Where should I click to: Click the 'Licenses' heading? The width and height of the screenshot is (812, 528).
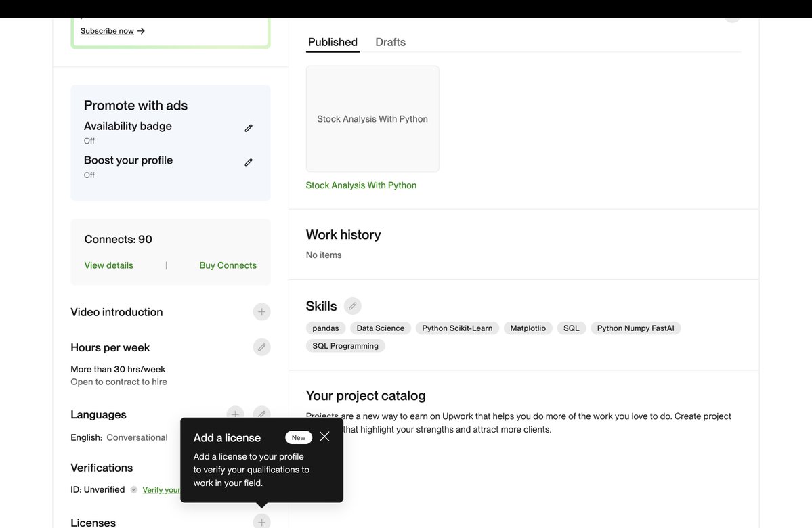coord(93,523)
